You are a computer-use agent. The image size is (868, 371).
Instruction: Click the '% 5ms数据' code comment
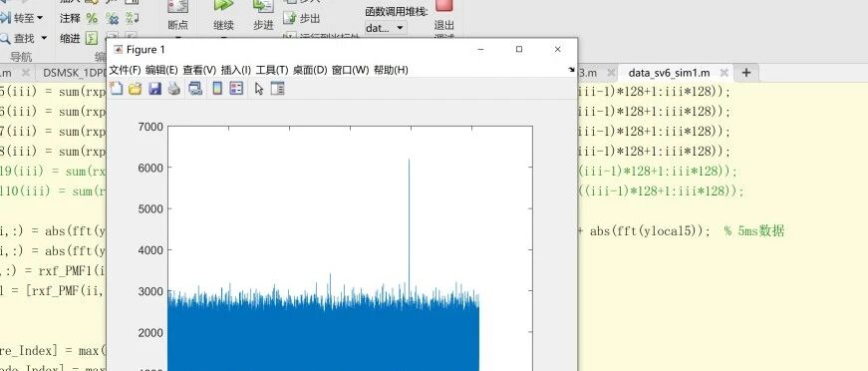754,231
